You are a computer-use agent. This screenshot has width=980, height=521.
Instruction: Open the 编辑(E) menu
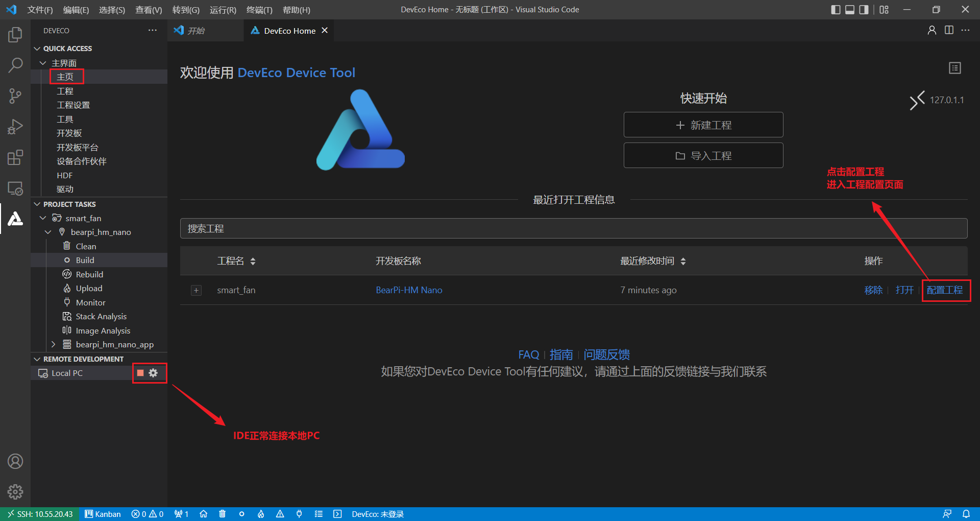pos(76,10)
